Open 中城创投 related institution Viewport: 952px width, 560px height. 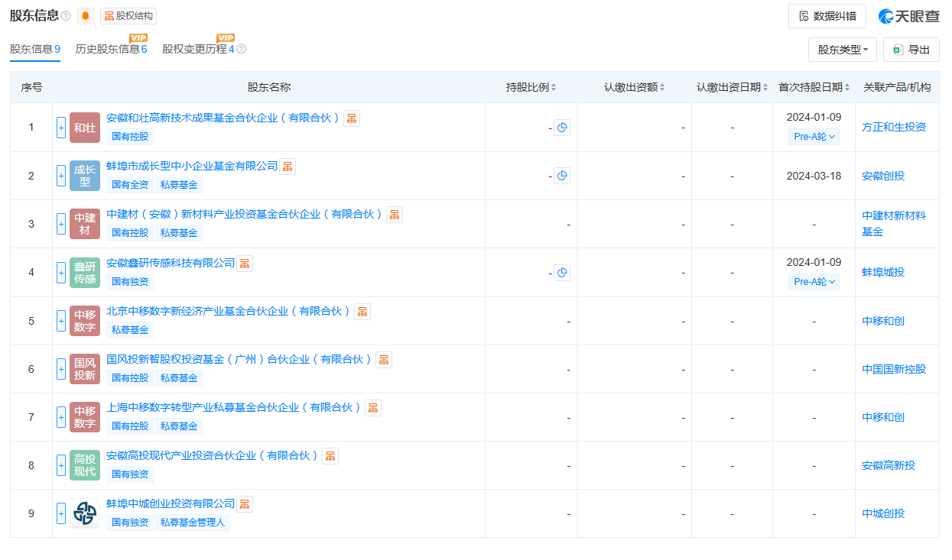[883, 513]
